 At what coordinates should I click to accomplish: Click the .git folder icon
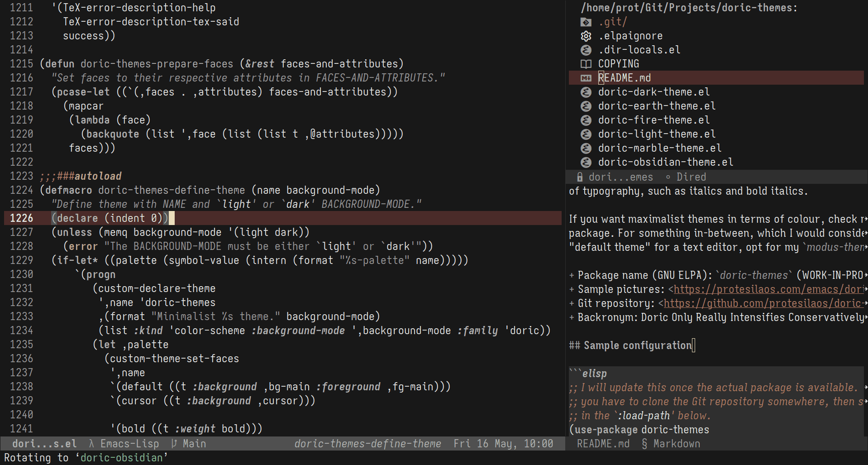[x=586, y=22]
